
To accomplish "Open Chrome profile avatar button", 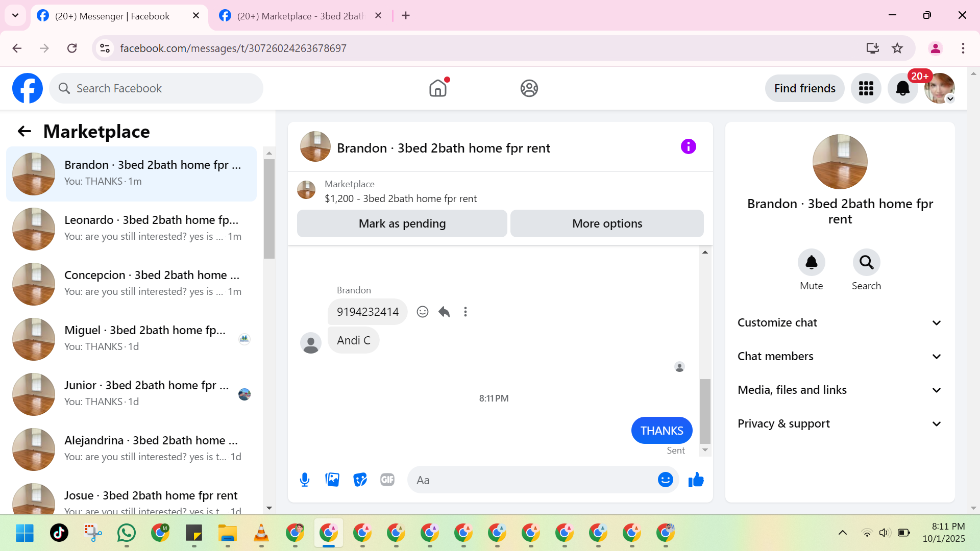I will [x=936, y=48].
